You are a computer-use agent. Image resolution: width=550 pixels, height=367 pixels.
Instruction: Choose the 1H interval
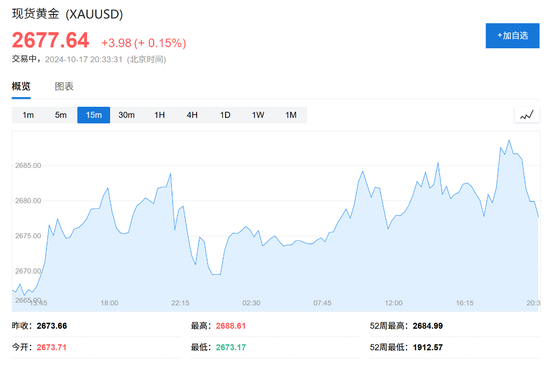pyautogui.click(x=160, y=115)
